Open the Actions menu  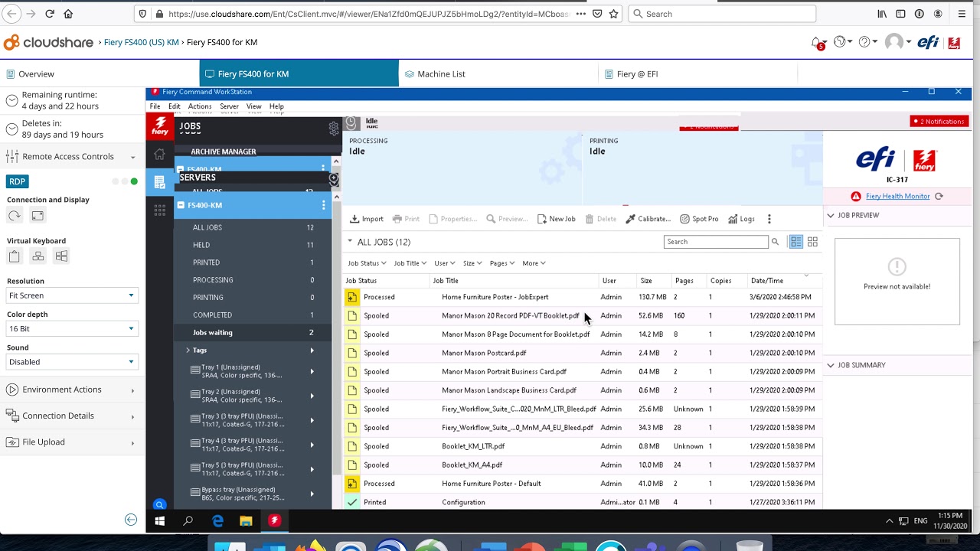tap(200, 106)
